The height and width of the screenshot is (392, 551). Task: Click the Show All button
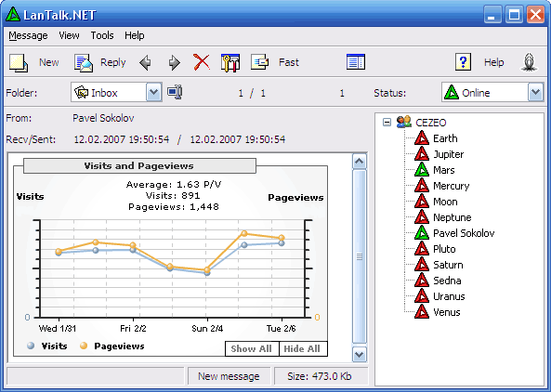(252, 348)
